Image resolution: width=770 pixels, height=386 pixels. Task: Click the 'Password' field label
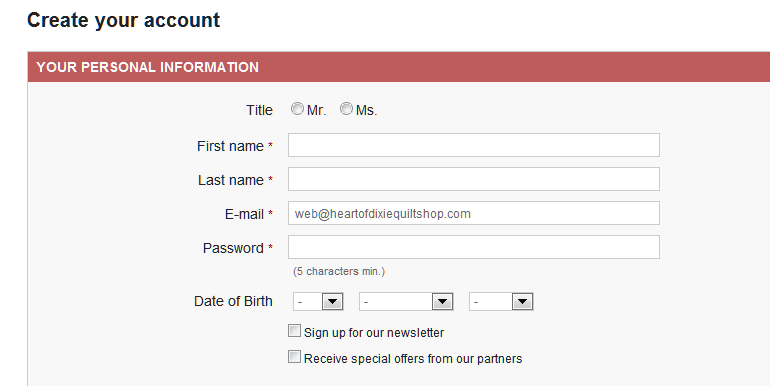233,248
